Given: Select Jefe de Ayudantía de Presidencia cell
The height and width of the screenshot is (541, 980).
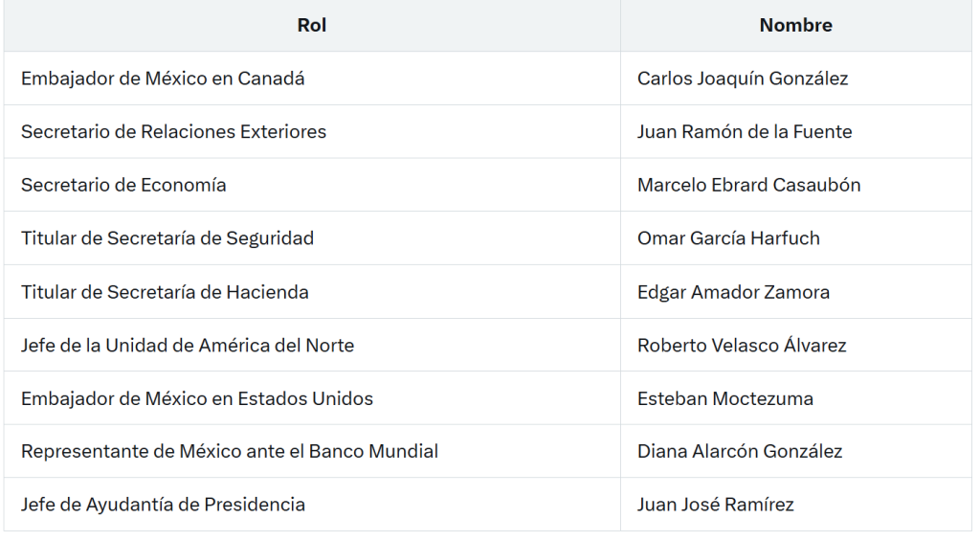Looking at the screenshot, I should click(163, 505).
